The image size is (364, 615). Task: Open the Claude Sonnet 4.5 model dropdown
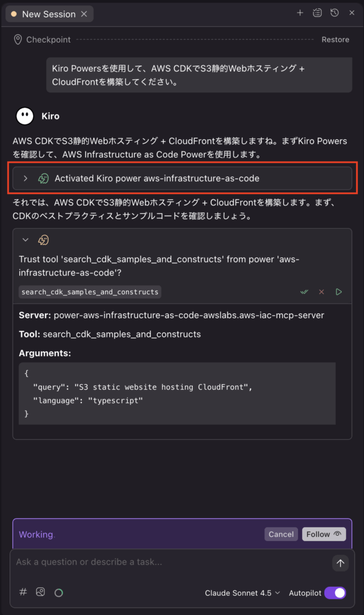point(243,593)
